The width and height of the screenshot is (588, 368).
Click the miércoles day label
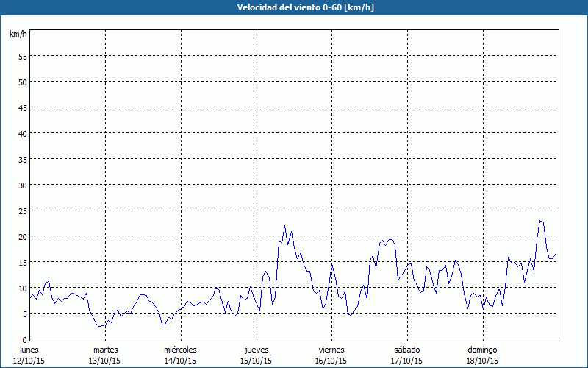[x=180, y=350]
